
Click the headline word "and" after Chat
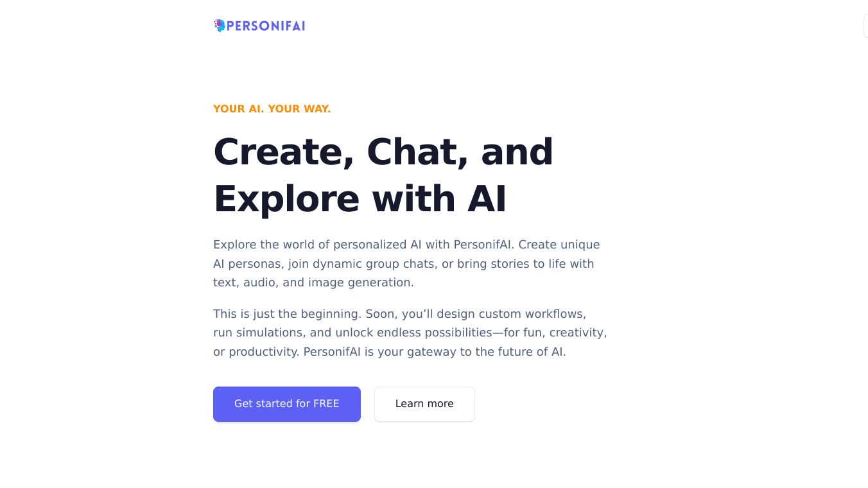pyautogui.click(x=517, y=152)
